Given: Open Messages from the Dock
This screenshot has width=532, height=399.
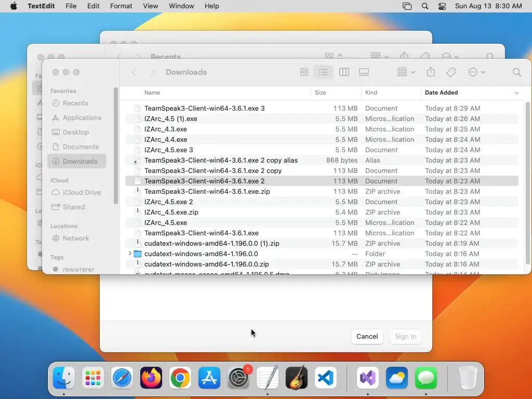Looking at the screenshot, I should [426, 378].
